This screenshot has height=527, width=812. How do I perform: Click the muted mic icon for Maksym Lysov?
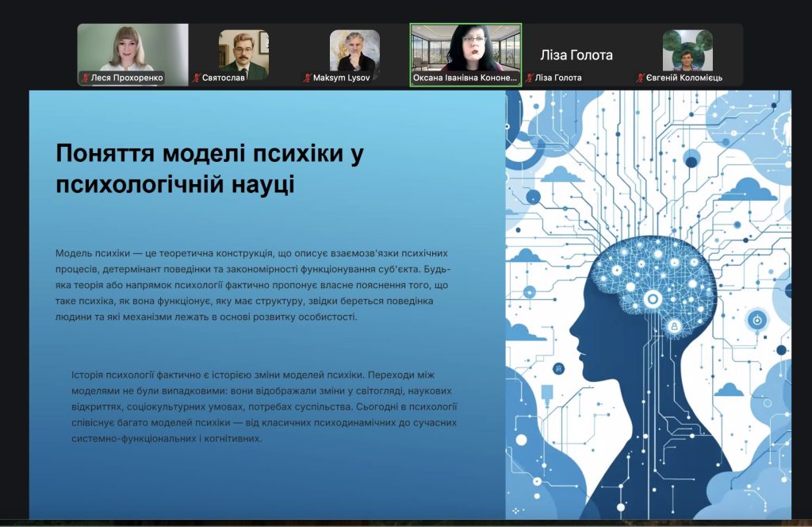pos(307,78)
